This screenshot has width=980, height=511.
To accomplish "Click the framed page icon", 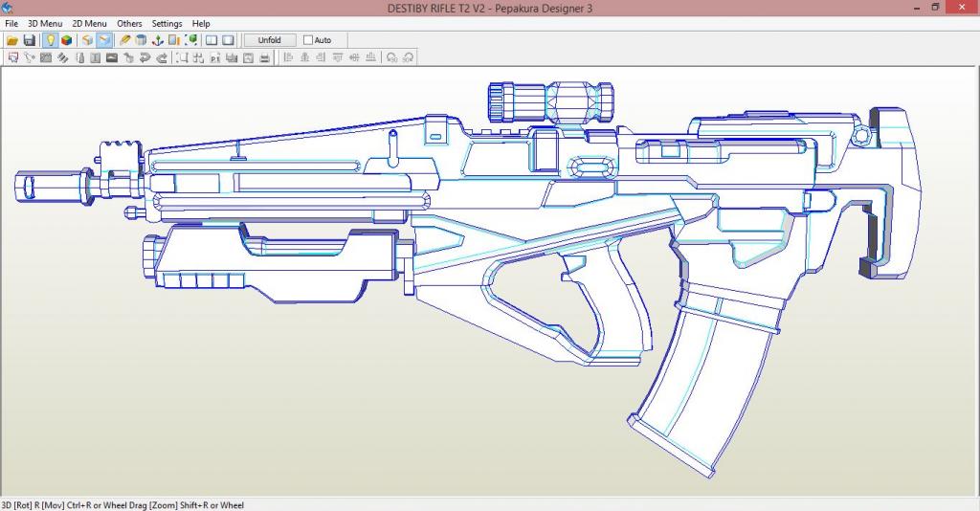I will point(248,57).
